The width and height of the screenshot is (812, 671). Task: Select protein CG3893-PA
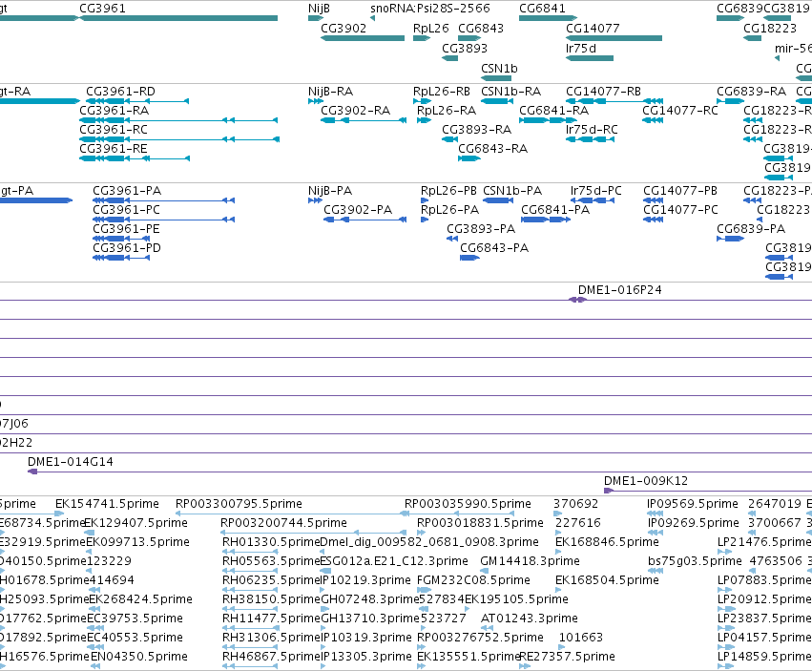pos(481,229)
